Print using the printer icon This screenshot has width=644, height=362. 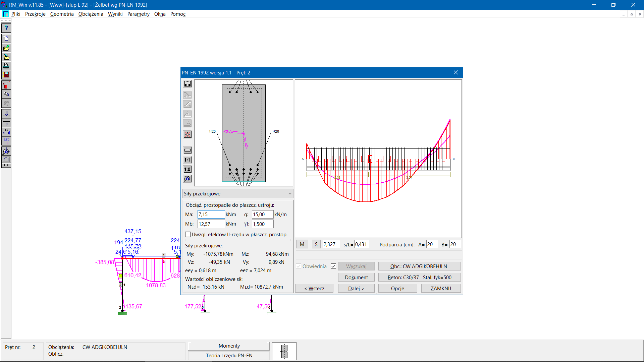[x=6, y=66]
